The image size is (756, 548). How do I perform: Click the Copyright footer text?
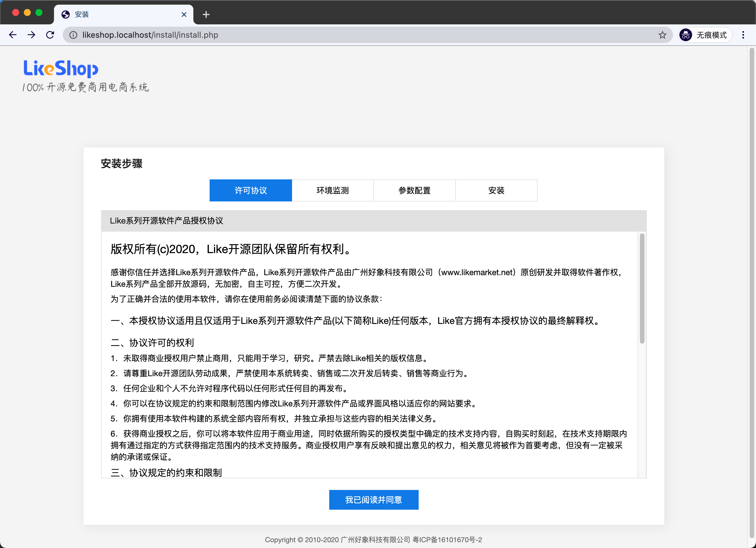click(373, 540)
